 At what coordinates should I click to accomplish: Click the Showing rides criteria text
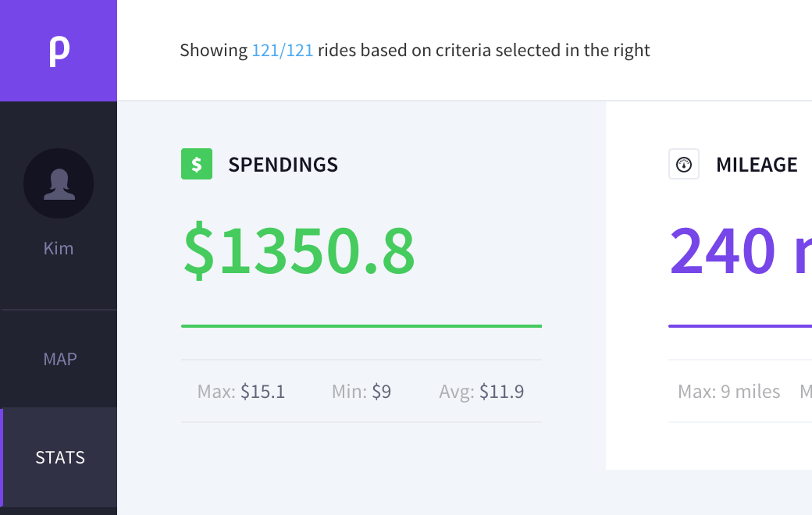415,50
